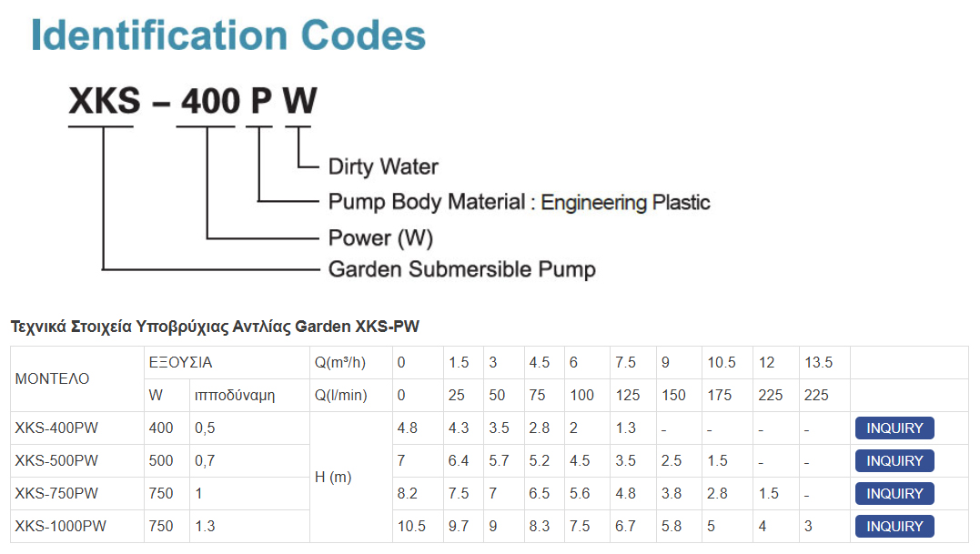980x554 pixels.
Task: Click the ιπποδύναμη header cell
Action: (x=250, y=396)
